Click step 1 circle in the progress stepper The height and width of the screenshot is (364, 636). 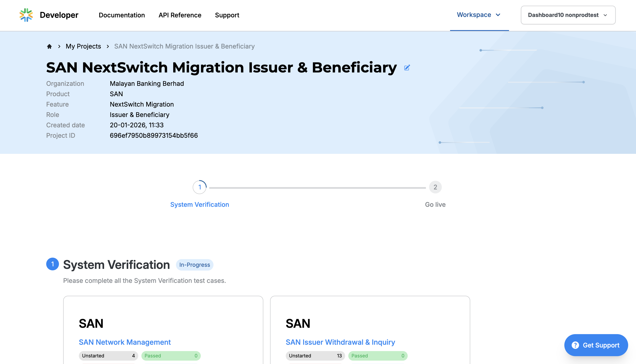(199, 187)
